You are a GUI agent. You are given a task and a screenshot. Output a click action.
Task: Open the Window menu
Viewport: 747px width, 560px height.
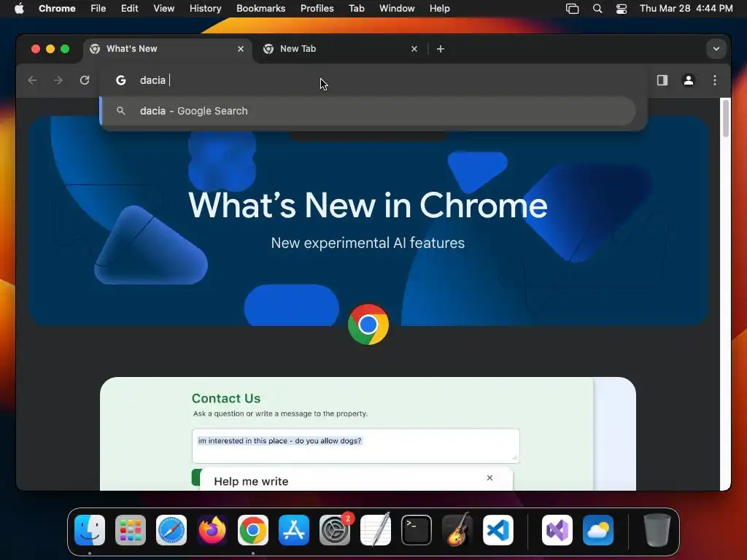click(397, 8)
